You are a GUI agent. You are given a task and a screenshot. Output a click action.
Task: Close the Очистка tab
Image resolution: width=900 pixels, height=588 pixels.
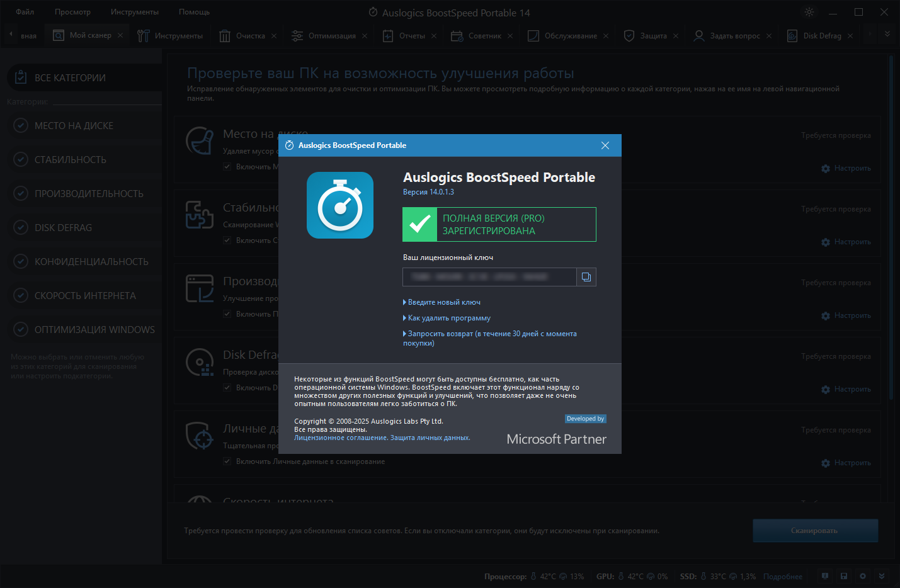point(274,36)
